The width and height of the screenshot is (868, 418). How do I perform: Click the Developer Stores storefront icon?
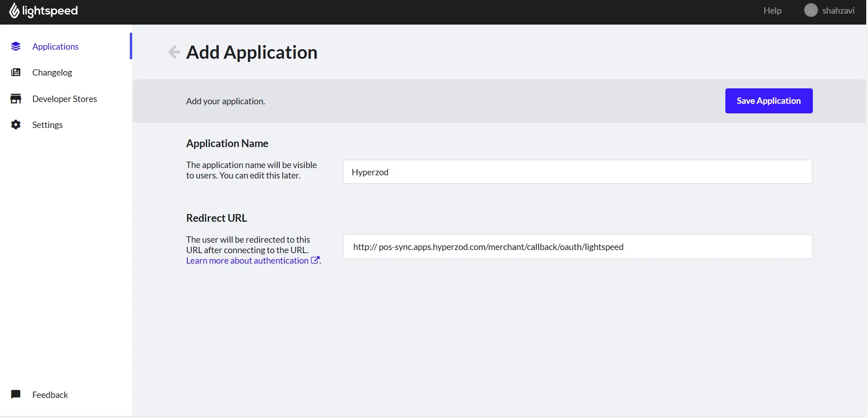click(16, 99)
